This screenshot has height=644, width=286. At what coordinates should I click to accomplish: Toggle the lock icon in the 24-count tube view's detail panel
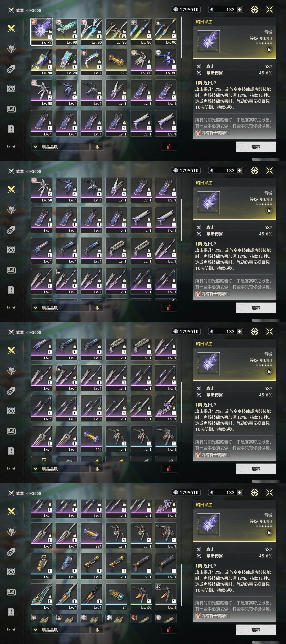click(x=269, y=532)
